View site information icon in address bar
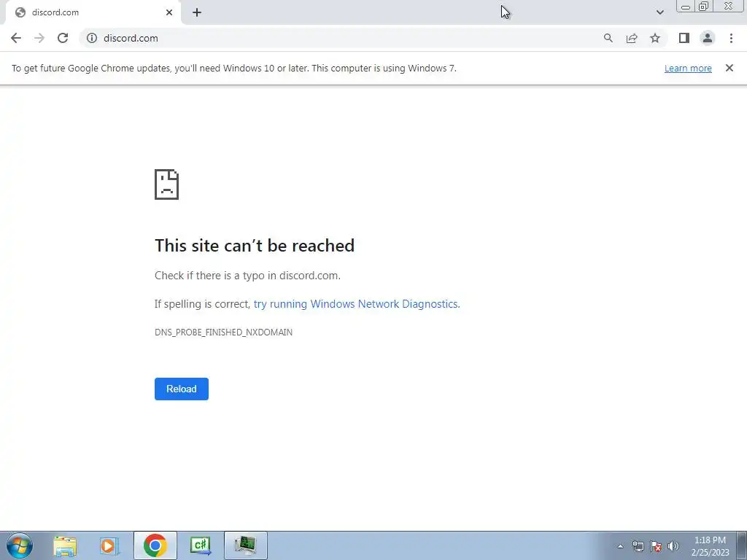 point(92,38)
